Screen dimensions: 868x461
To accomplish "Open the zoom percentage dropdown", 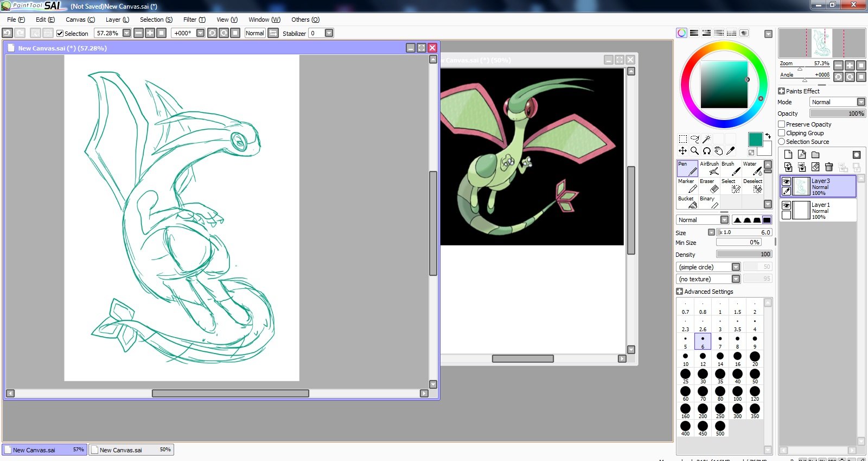I will click(127, 33).
